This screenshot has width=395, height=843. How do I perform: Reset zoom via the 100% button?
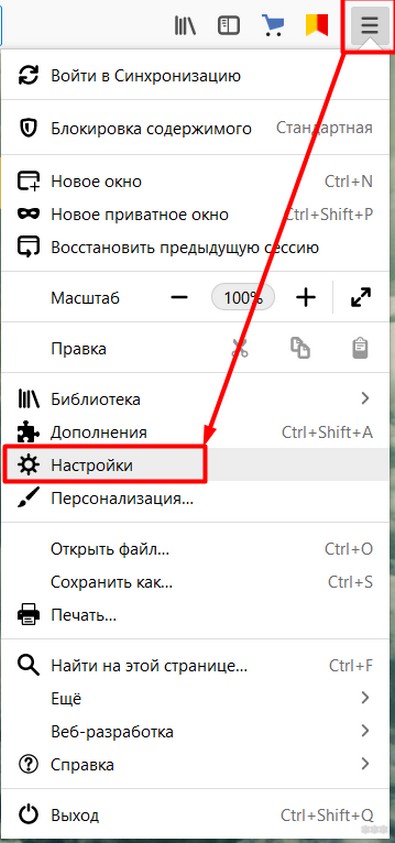click(x=243, y=297)
